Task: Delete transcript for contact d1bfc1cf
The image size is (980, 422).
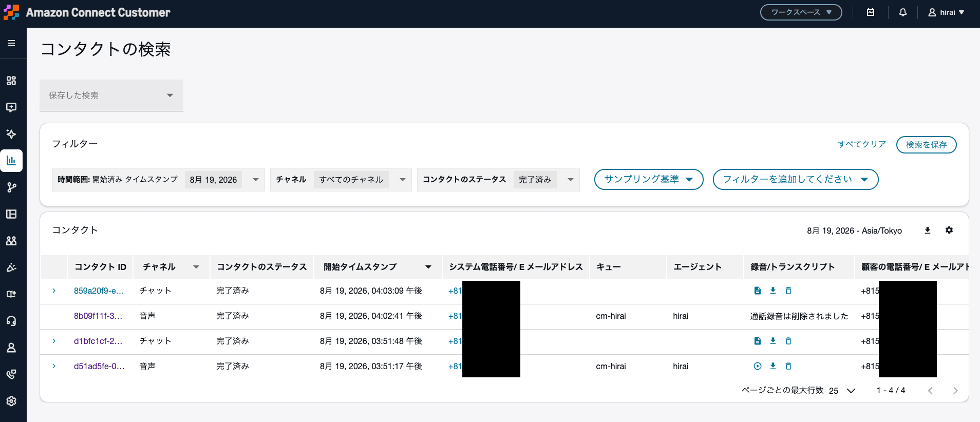Action: [x=788, y=341]
